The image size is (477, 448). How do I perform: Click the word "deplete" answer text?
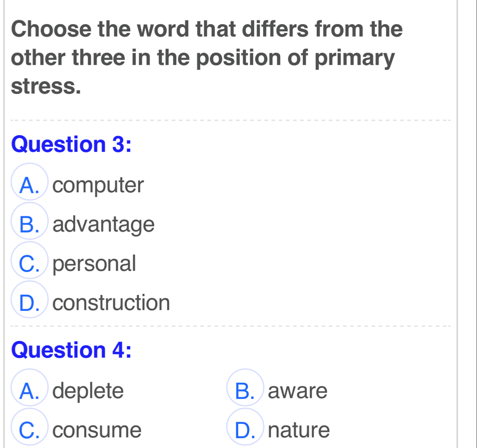tap(92, 391)
